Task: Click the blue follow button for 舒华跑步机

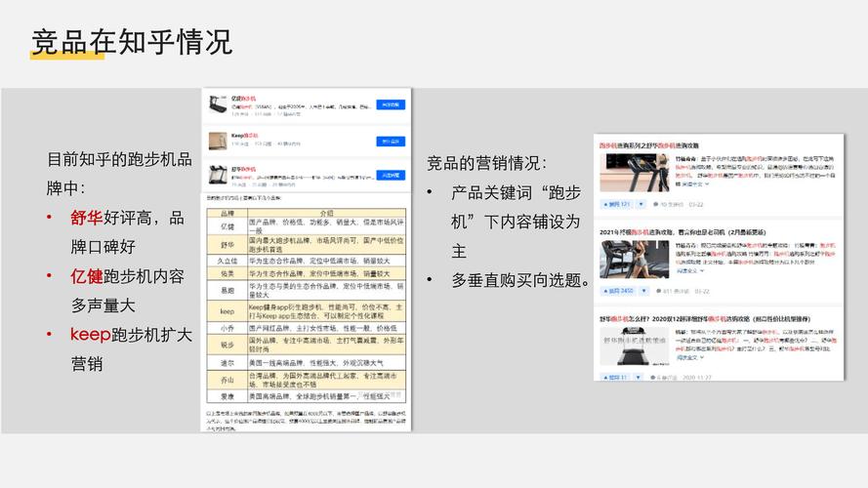Action: (391, 175)
